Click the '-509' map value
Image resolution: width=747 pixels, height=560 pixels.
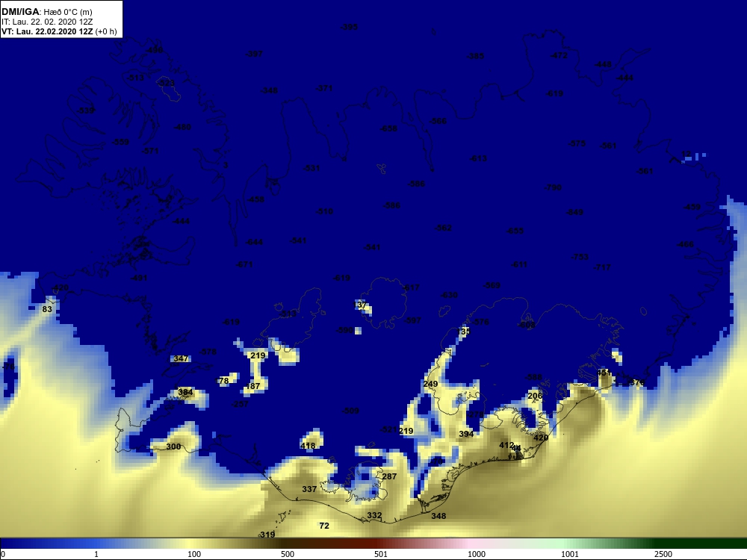350,411
